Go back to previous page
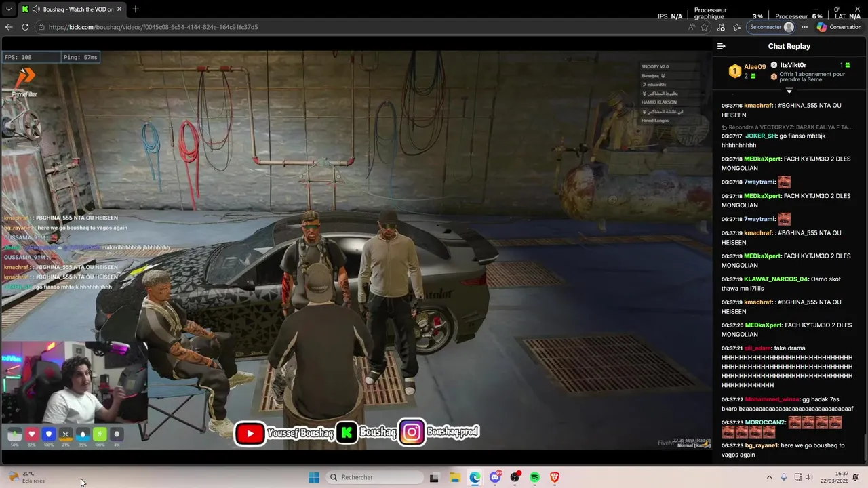The height and width of the screenshot is (488, 868). 9,27
